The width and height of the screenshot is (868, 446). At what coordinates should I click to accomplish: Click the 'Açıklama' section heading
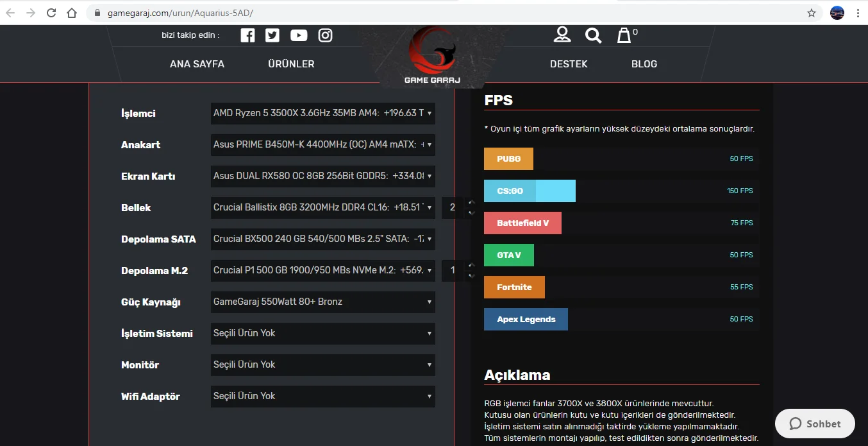pyautogui.click(x=517, y=375)
